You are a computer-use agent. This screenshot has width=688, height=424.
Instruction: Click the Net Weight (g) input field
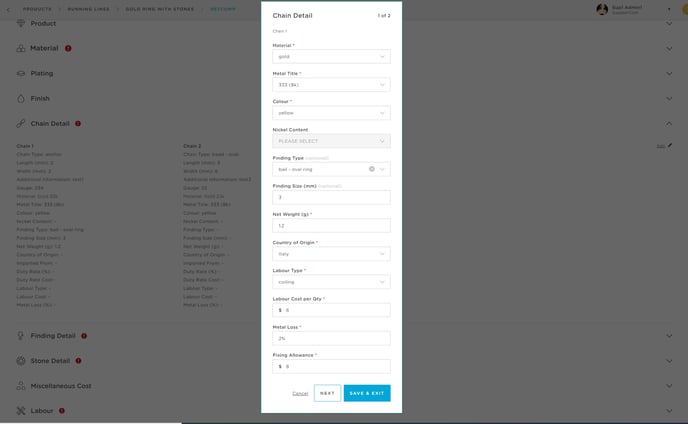point(331,226)
